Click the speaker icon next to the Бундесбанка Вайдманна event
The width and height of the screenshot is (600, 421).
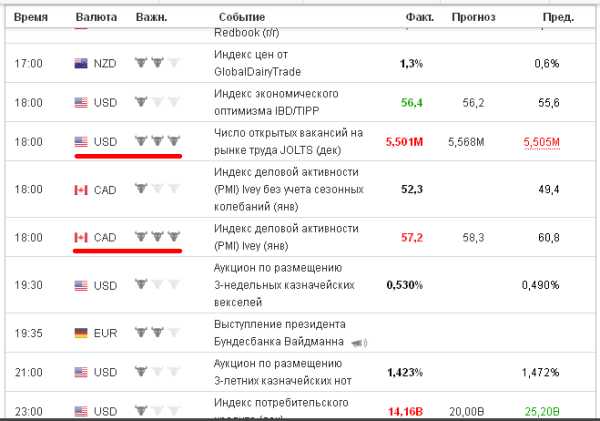coord(359,343)
